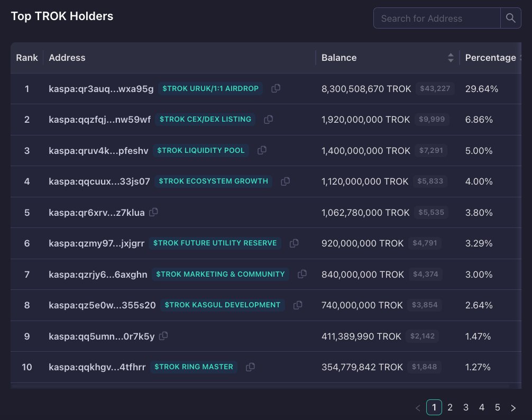532x420 pixels.
Task: Go to previous page arrow
Action: click(x=418, y=407)
